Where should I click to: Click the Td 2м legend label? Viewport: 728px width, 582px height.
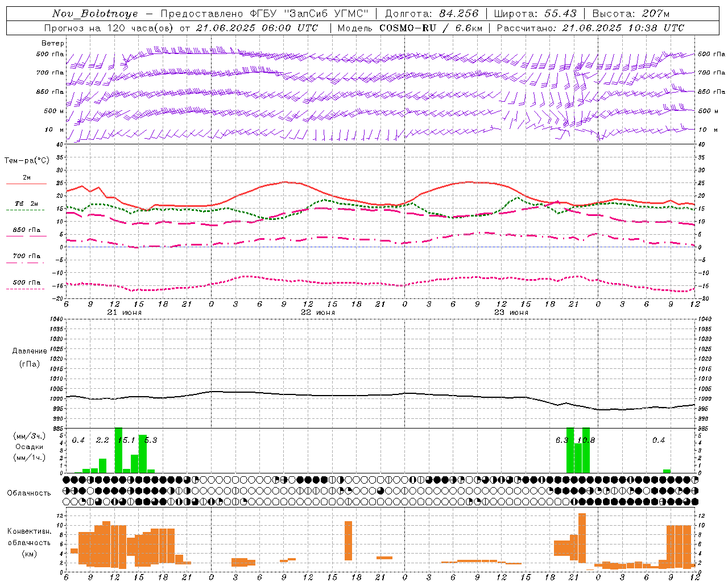point(27,203)
